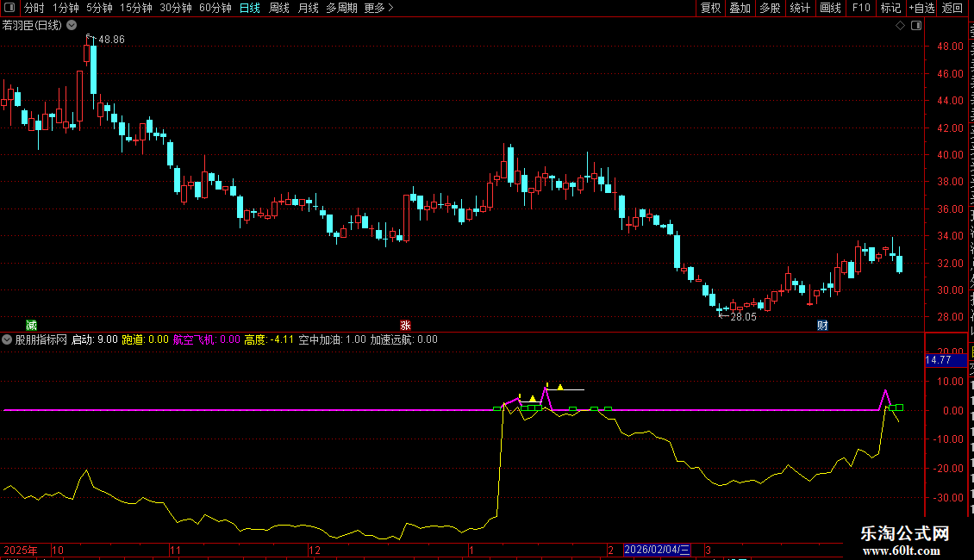Click the 返回 back button
Screen dimensions: 974x560
[952, 8]
